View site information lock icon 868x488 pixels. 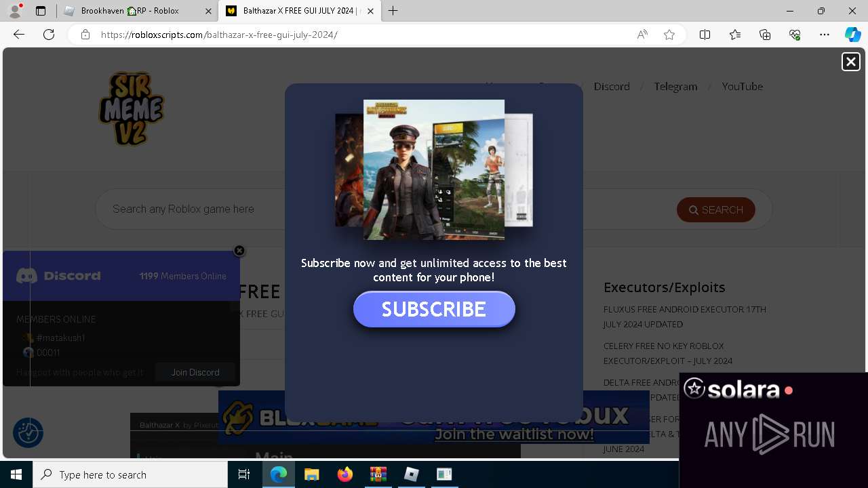(x=85, y=35)
